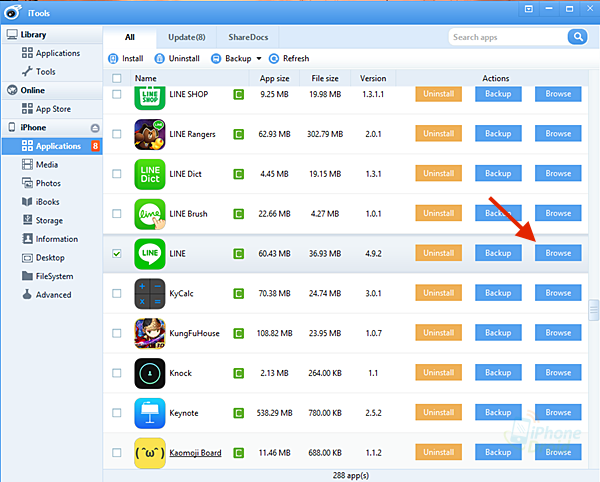This screenshot has height=482, width=600.
Task: Open the title bar dropdown menu button
Action: click(x=528, y=9)
